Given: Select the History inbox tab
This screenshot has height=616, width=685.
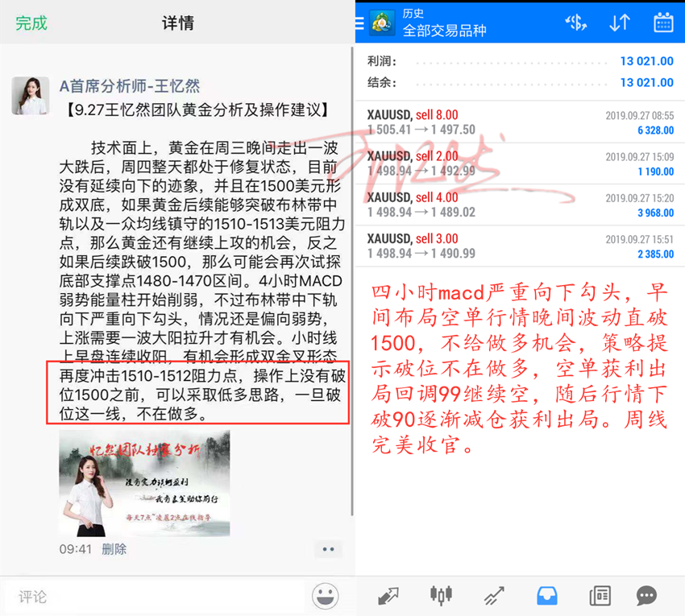Looking at the screenshot, I should point(546,596).
